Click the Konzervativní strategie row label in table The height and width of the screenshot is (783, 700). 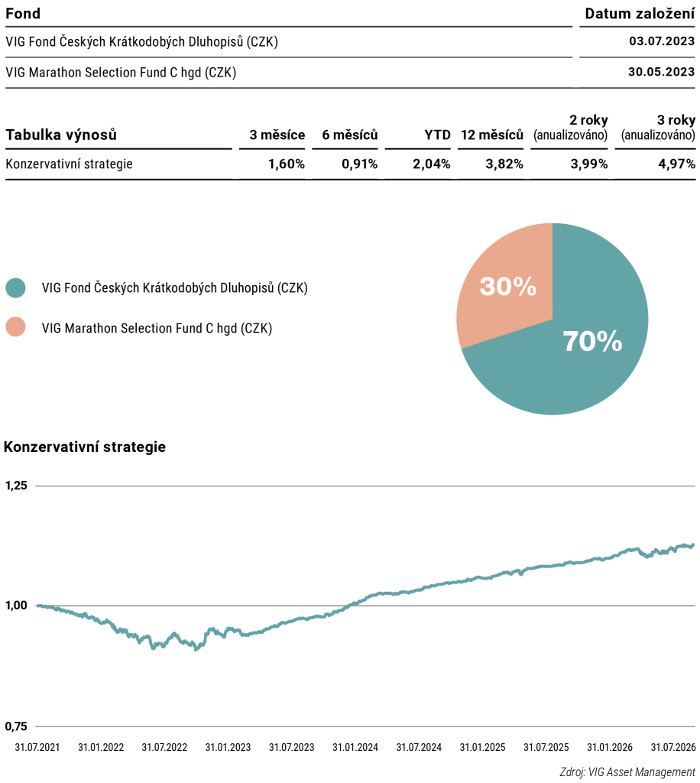tap(69, 164)
